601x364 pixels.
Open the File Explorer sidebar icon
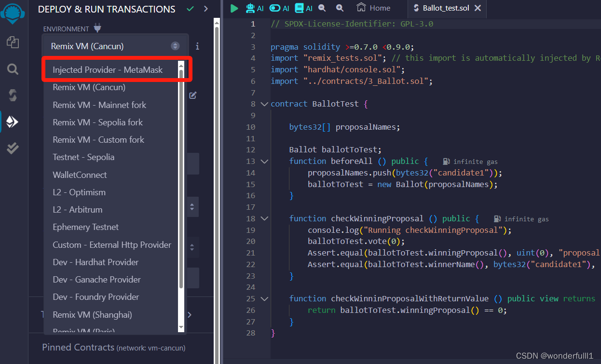pos(13,42)
